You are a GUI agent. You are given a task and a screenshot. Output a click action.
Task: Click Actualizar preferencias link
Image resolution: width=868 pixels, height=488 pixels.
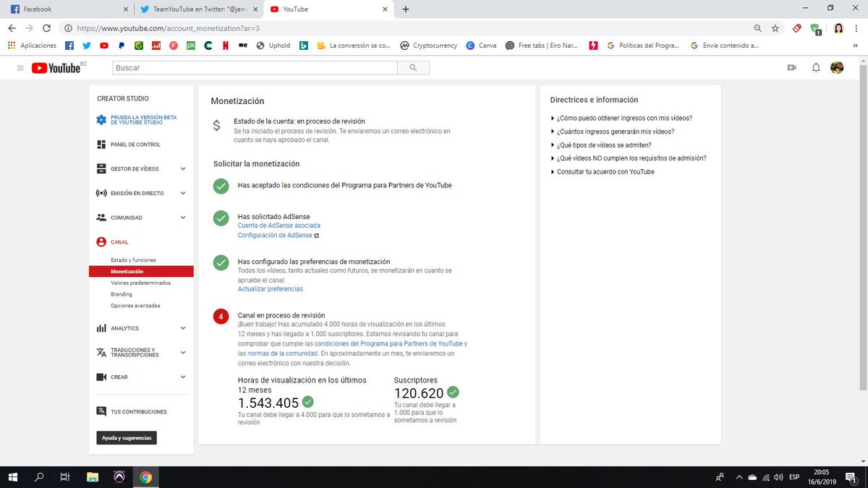point(270,289)
